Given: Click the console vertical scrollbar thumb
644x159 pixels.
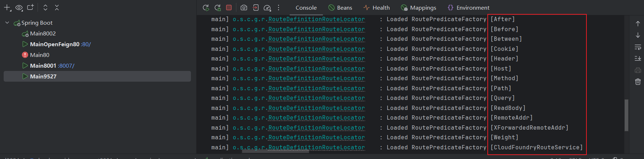Looking at the screenshot, I should point(626,115).
